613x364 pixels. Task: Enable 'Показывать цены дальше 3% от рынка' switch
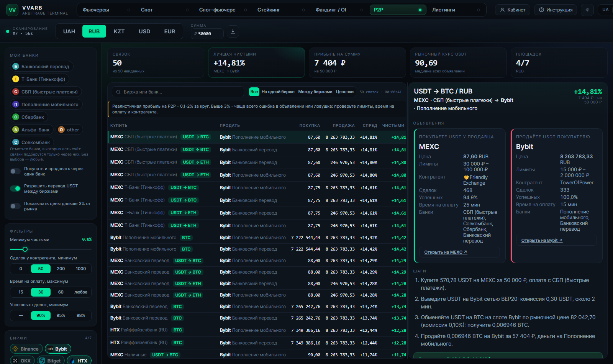pos(15,206)
